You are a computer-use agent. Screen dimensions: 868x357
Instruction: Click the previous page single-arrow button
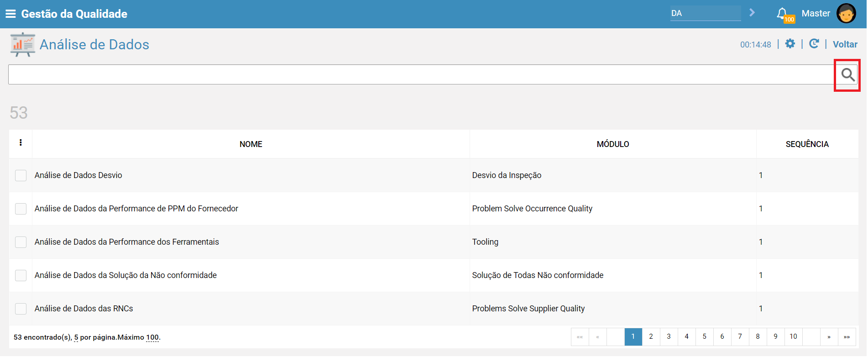(597, 337)
